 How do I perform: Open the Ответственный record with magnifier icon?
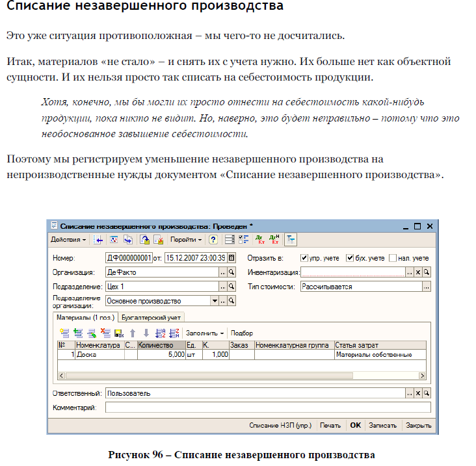(x=427, y=393)
